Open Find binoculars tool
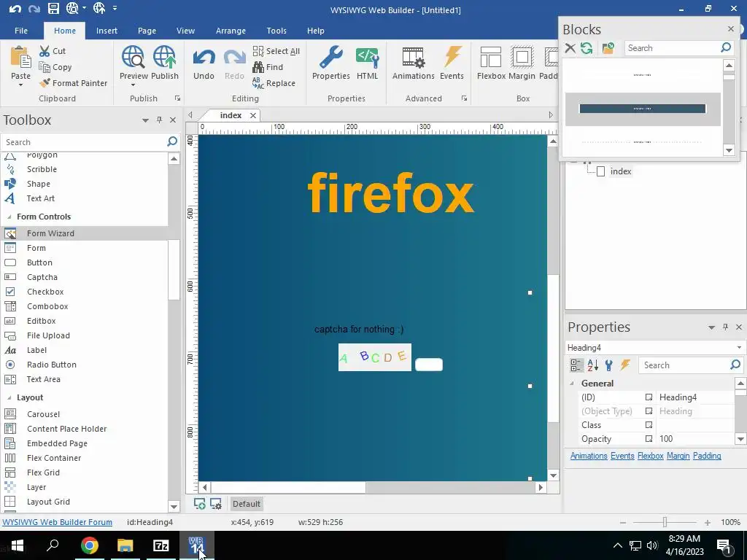The height and width of the screenshot is (560, 747). pos(268,67)
